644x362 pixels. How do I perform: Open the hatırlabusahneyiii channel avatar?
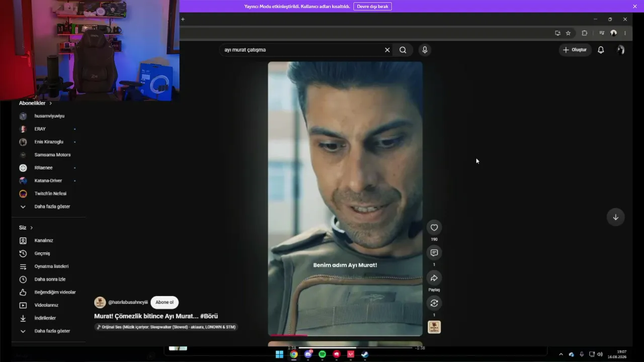[100, 302]
